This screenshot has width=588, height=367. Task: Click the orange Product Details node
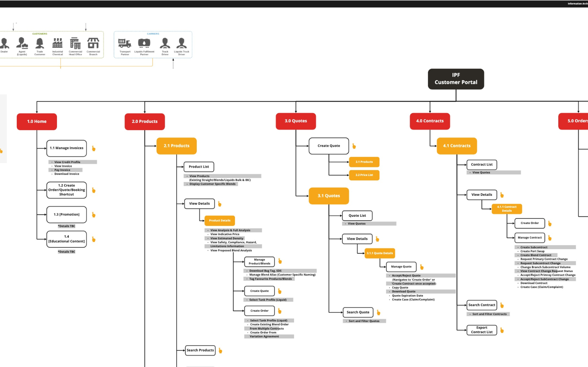pyautogui.click(x=220, y=221)
